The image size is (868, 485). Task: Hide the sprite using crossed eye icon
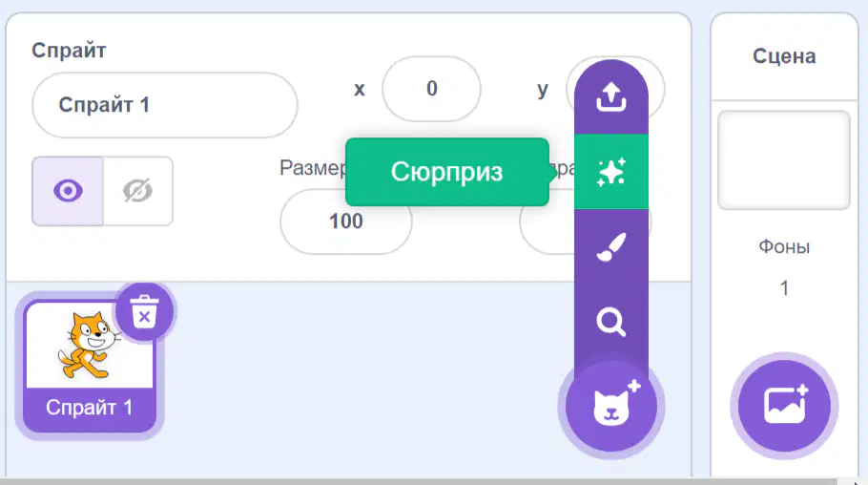click(x=138, y=191)
